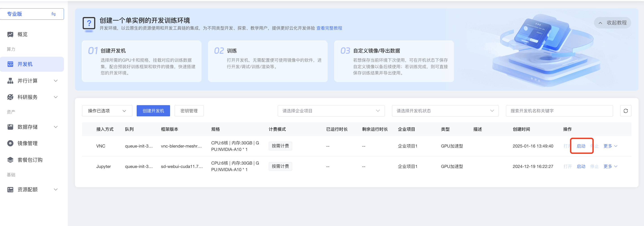
Task: Click the question mark help icon
Action: (x=89, y=24)
